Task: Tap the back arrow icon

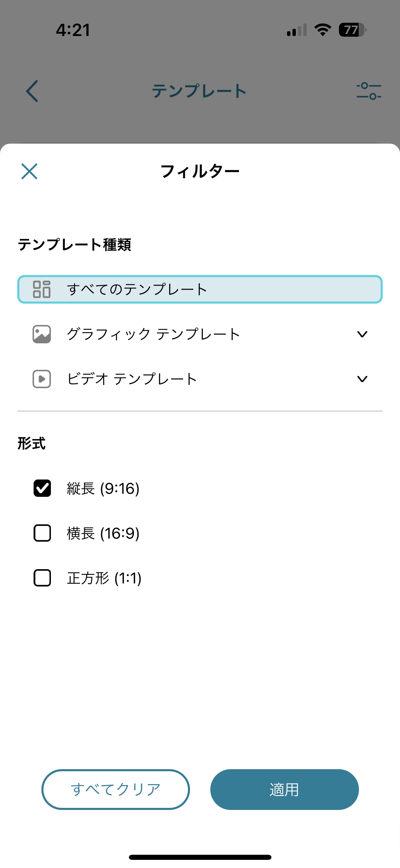Action: click(x=32, y=91)
